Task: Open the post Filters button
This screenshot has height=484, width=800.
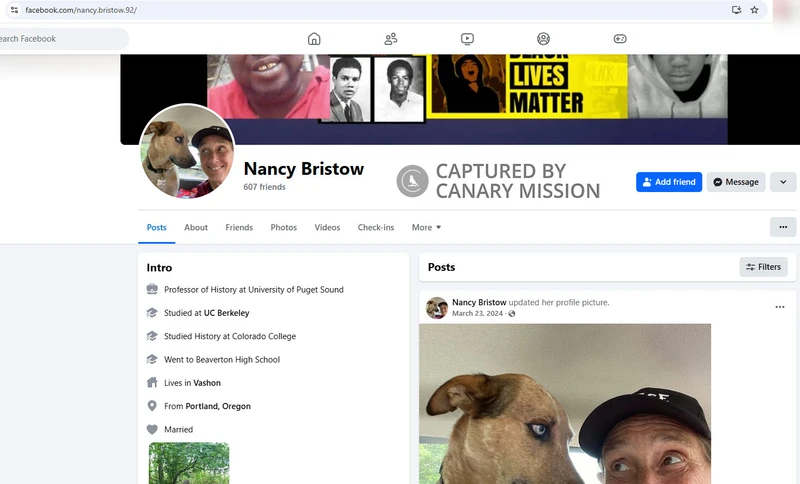Action: click(763, 267)
